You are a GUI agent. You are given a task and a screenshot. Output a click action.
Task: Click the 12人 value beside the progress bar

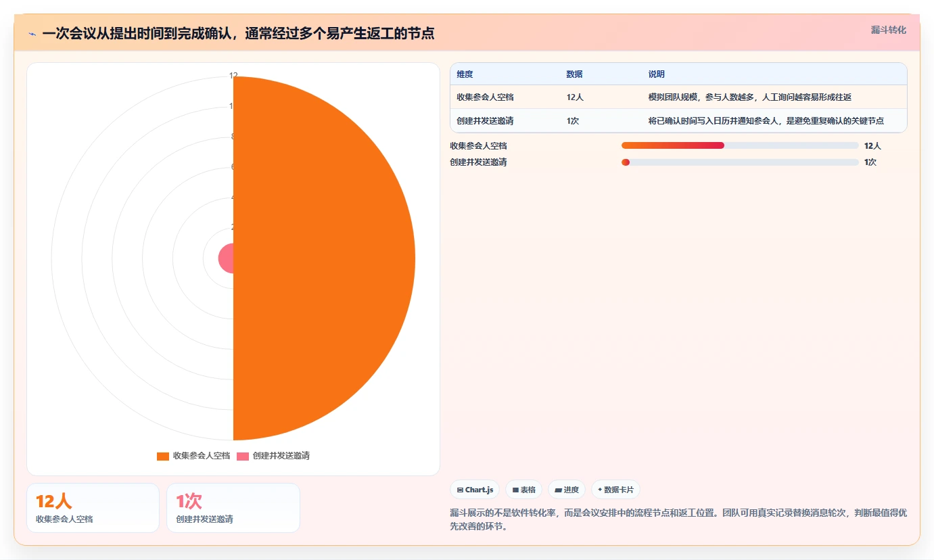click(872, 145)
